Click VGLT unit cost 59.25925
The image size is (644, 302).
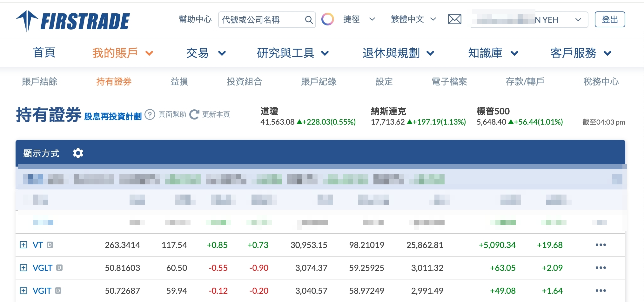pyautogui.click(x=367, y=268)
